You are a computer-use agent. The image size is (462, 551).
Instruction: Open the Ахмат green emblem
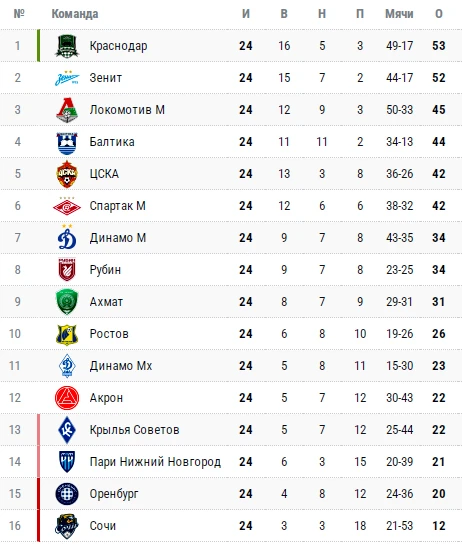click(x=67, y=302)
